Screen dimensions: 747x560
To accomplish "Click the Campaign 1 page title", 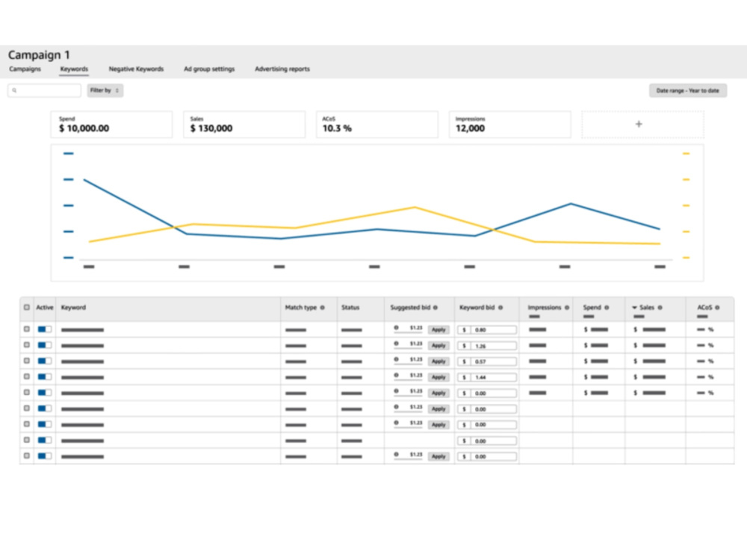I will pyautogui.click(x=39, y=55).
